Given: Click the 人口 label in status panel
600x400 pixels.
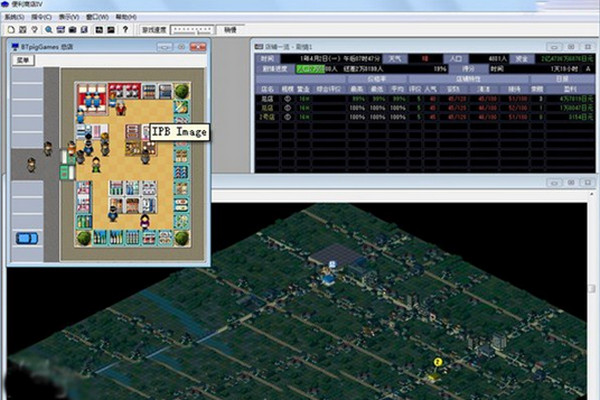Looking at the screenshot, I should (455, 59).
